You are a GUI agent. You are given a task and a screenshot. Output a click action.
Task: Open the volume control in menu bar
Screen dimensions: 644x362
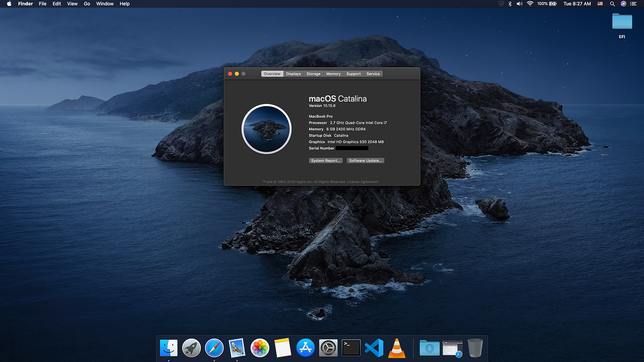click(x=519, y=4)
